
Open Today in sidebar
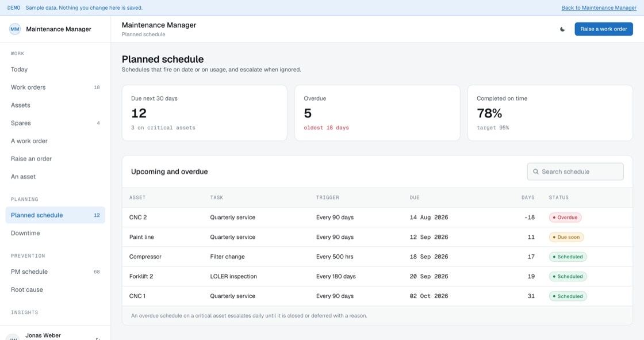(x=55, y=70)
